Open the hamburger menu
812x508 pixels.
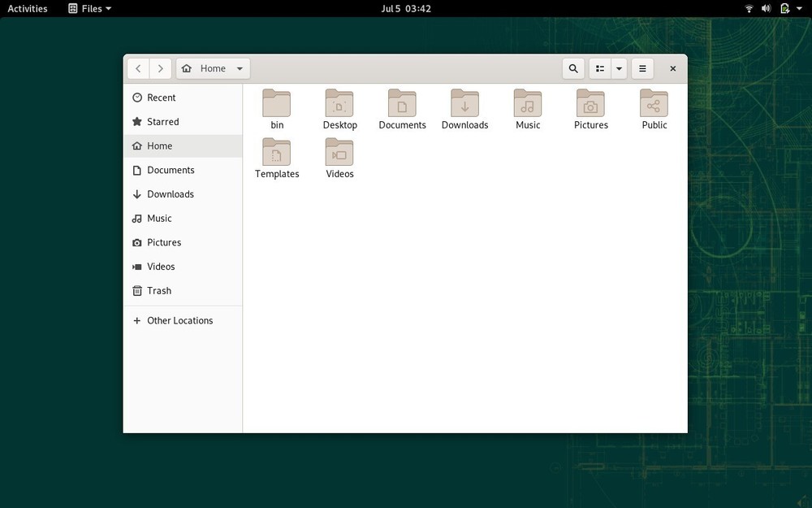pos(642,68)
